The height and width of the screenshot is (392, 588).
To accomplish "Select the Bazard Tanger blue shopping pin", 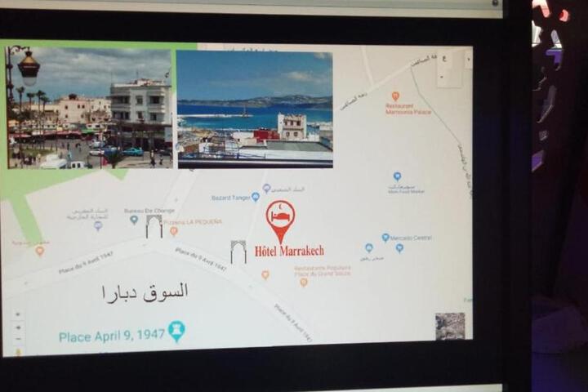I will 256,197.
